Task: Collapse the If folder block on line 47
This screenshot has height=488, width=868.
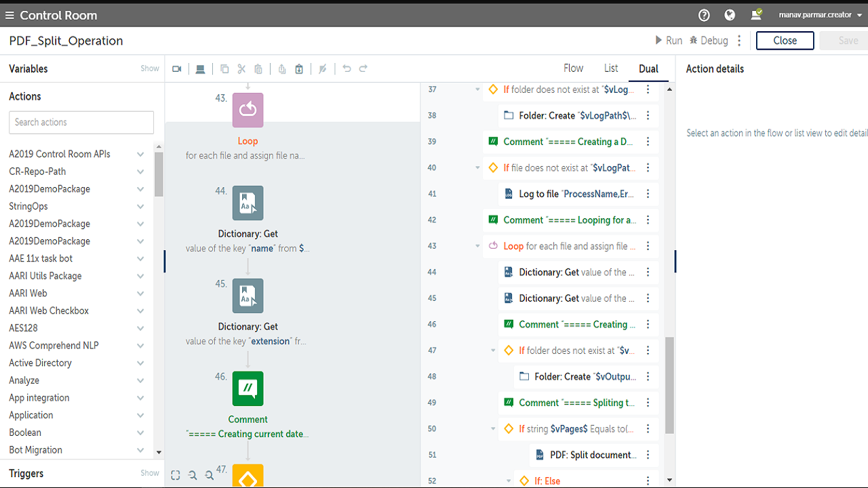Action: click(x=494, y=350)
